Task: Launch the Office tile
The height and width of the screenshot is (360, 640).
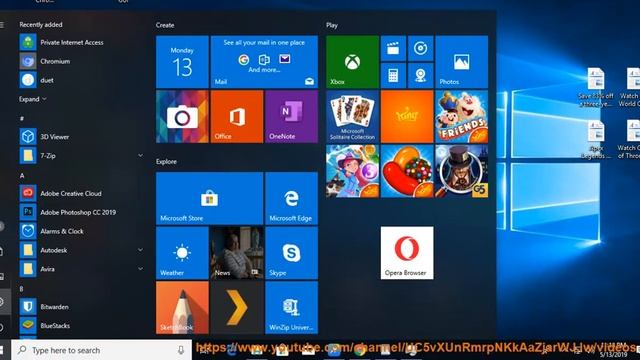Action: point(237,117)
